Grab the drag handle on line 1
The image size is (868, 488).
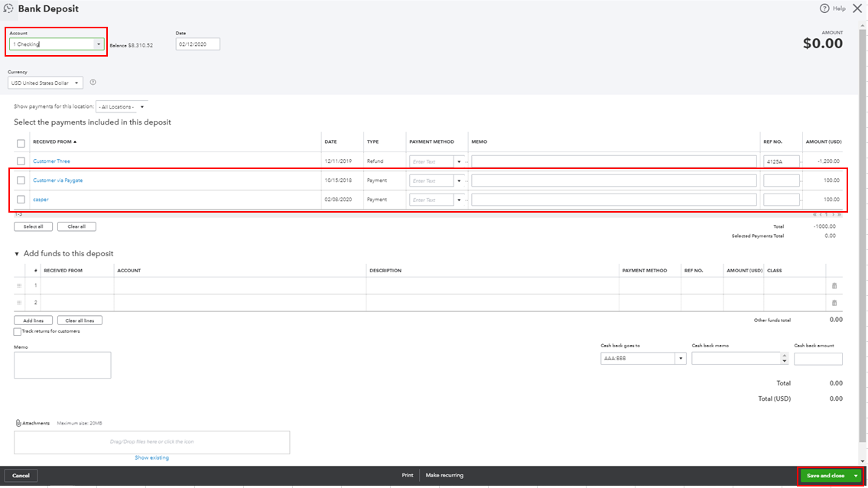19,285
